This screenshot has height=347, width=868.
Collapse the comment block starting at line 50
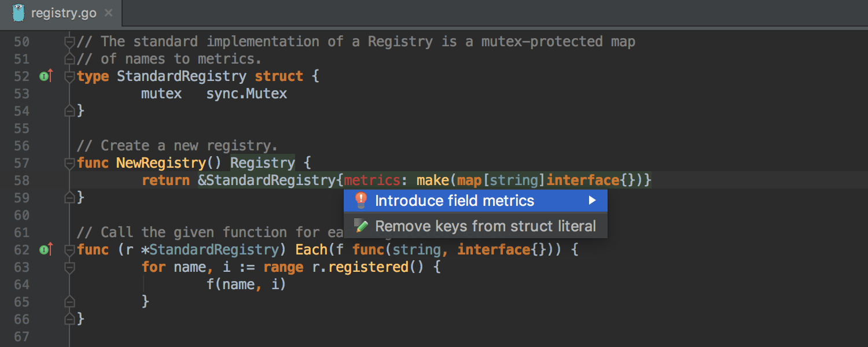[x=69, y=42]
